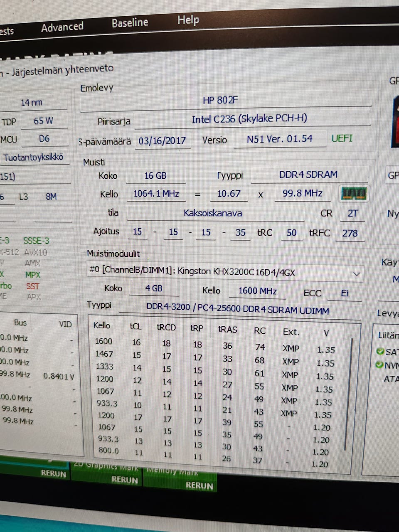Click the ECC value Ei
Viewport: 399px width, 532px height.
pyautogui.click(x=345, y=293)
